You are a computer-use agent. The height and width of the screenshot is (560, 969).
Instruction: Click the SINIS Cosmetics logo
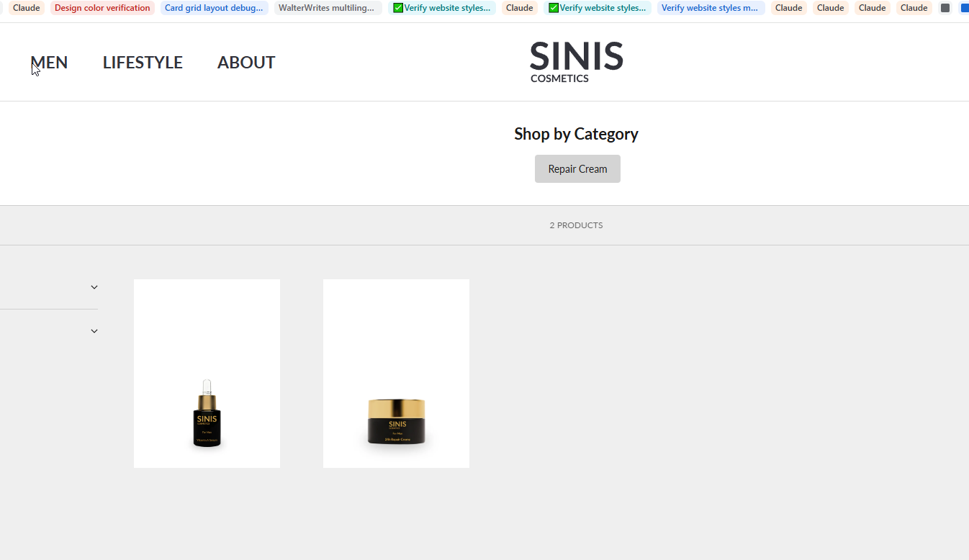click(576, 62)
